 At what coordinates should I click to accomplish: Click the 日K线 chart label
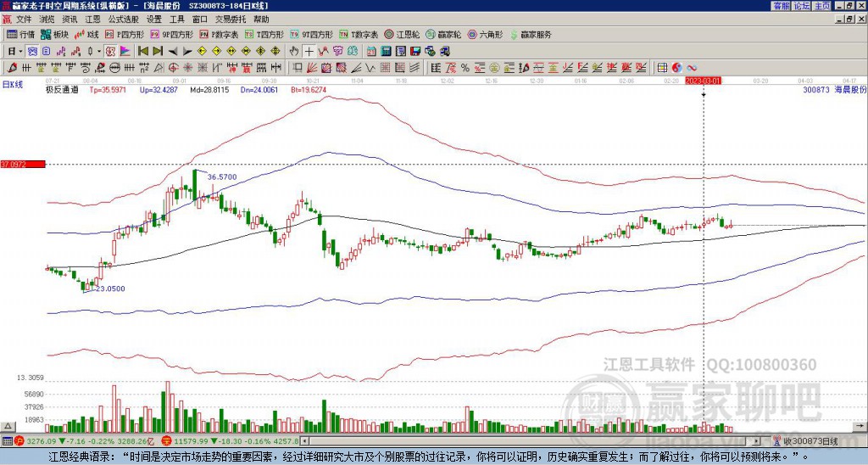(13, 85)
